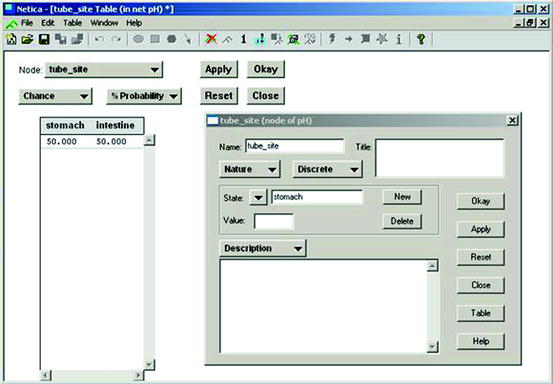Click the new network toolbar icon
The height and width of the screenshot is (384, 553).
point(11,39)
